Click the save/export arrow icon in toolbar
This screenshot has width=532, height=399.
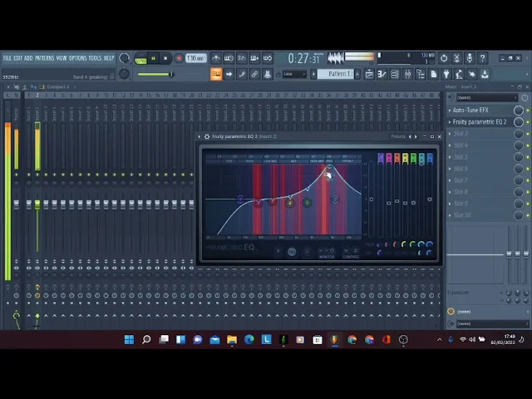pos(485,74)
